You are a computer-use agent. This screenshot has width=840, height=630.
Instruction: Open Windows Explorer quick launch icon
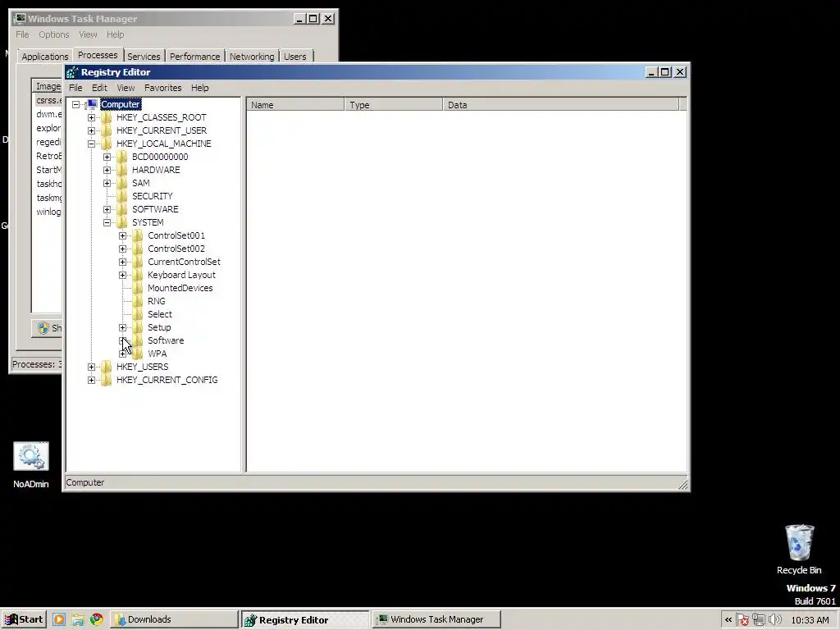click(x=78, y=620)
